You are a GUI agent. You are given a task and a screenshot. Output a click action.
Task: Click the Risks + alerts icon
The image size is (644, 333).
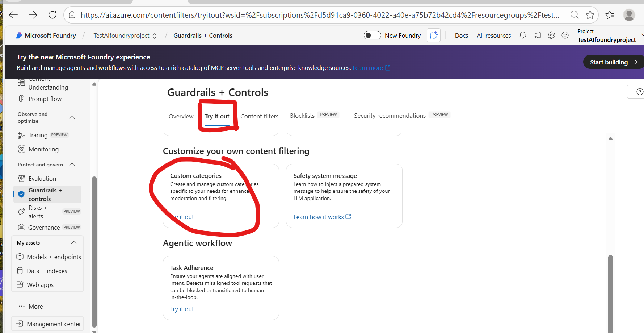coord(22,212)
